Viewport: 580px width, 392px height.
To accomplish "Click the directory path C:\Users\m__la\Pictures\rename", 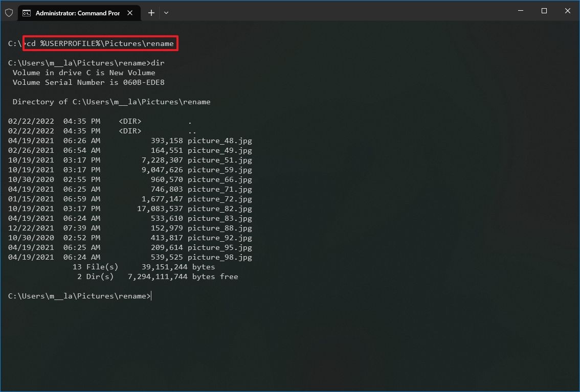I will (x=141, y=102).
